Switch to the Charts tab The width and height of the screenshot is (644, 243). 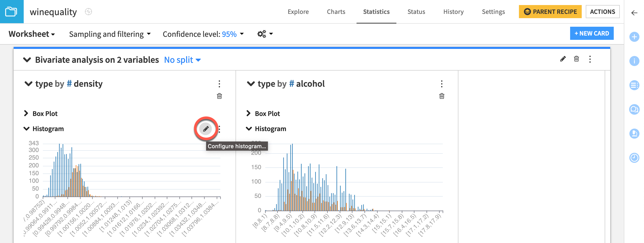coord(336,12)
